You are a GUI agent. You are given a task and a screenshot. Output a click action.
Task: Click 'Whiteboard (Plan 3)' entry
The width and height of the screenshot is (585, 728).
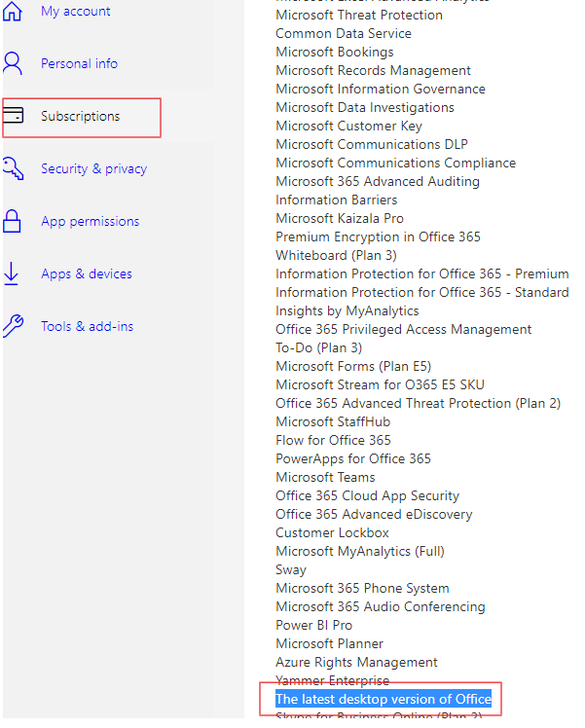(336, 256)
